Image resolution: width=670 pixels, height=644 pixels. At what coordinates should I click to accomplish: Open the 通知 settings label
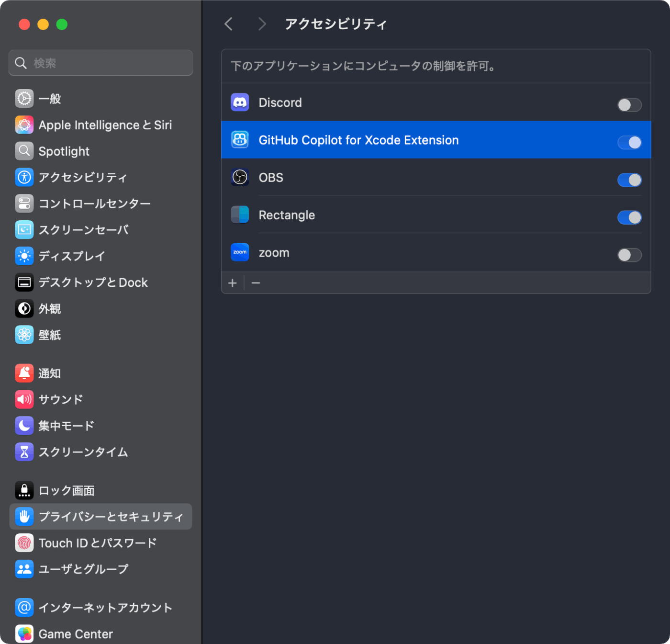(50, 373)
